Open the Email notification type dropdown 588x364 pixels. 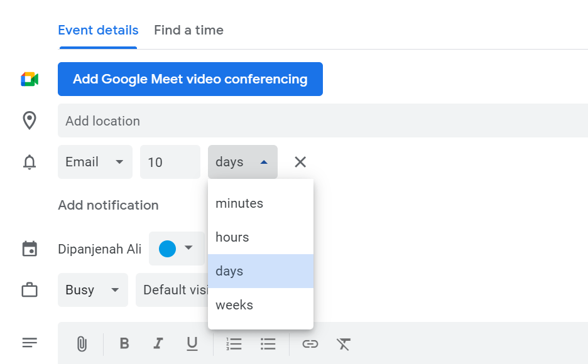click(95, 162)
